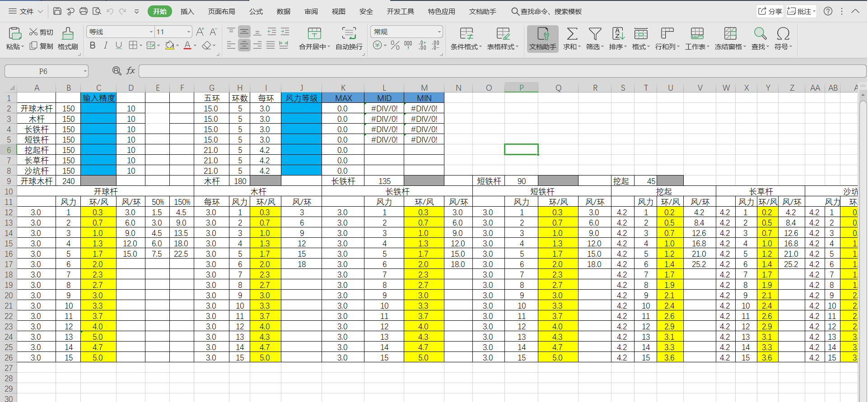Toggle Wrap Text (自动换行)
Image resolution: width=868 pixels, height=402 pixels.
click(x=349, y=34)
